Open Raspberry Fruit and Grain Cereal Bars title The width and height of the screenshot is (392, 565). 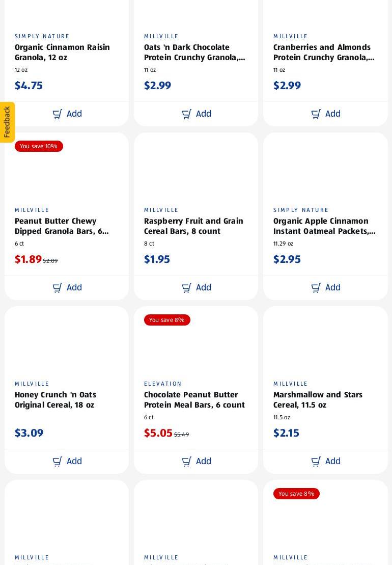[193, 226]
